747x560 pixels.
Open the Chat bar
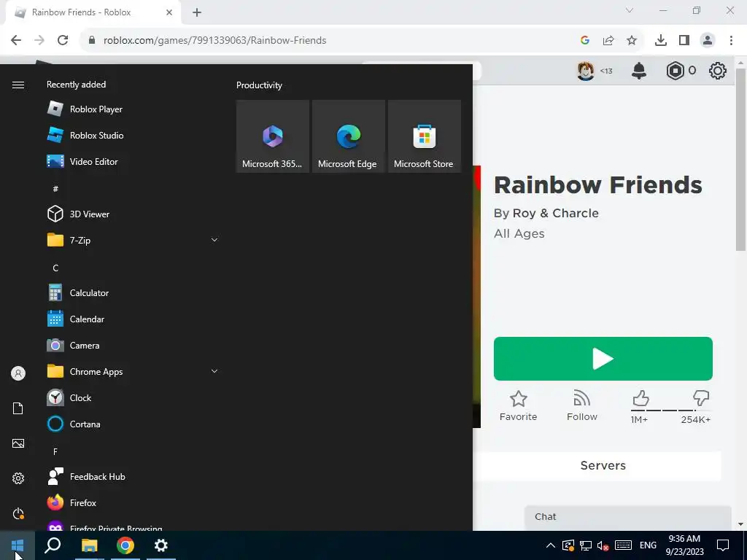coord(628,517)
